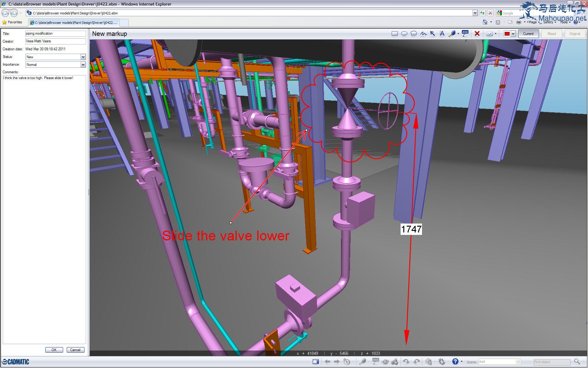Screen dimensions: 588x368
Task: Open the Scene dropdown showing start
Action: coord(499,362)
